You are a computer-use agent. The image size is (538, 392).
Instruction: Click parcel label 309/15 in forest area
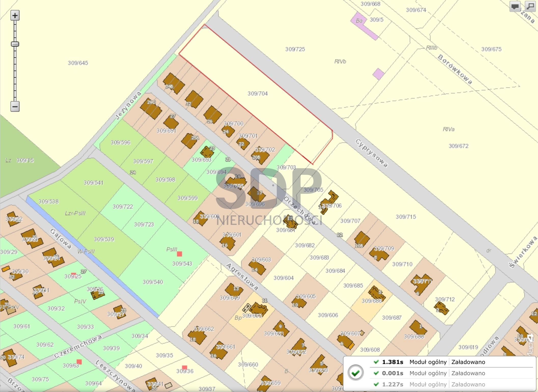[25, 160]
